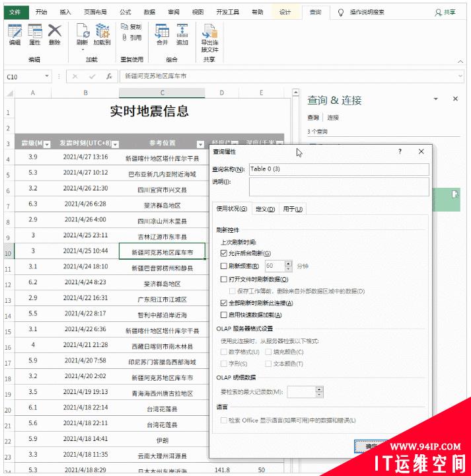Click the 追加 append queries icon
This screenshot has height=476, width=471.
(x=182, y=31)
